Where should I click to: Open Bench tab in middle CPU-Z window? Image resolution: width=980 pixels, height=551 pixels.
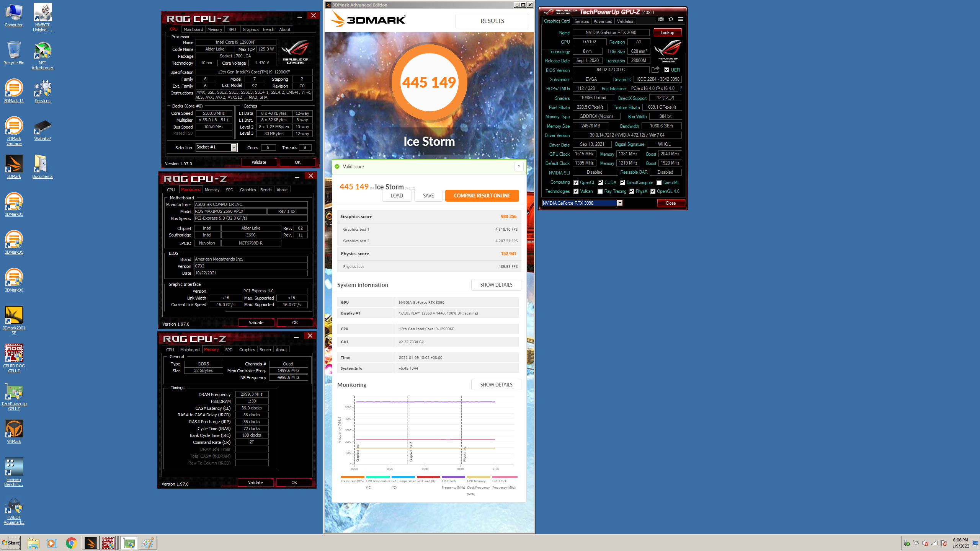tap(266, 190)
